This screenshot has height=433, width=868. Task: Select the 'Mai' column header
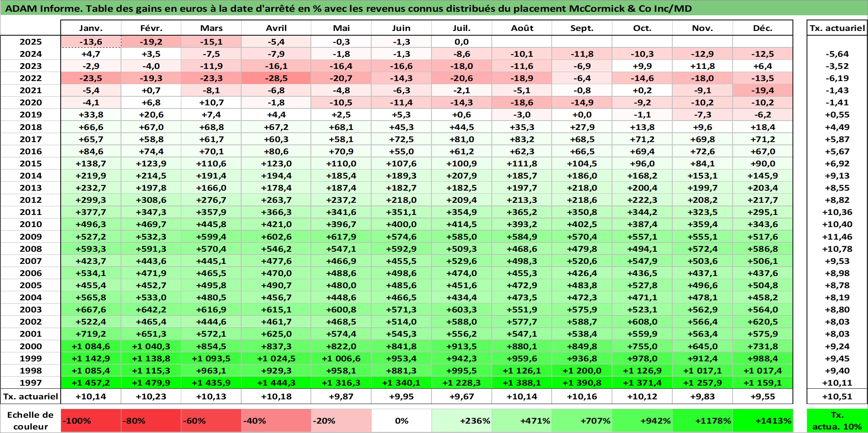pyautogui.click(x=341, y=28)
